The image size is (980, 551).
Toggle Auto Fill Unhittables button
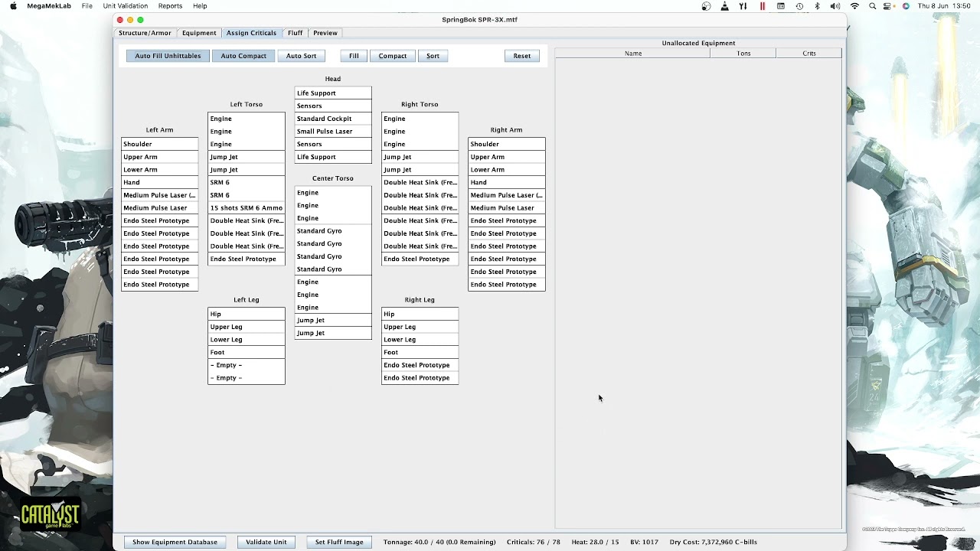[168, 56]
